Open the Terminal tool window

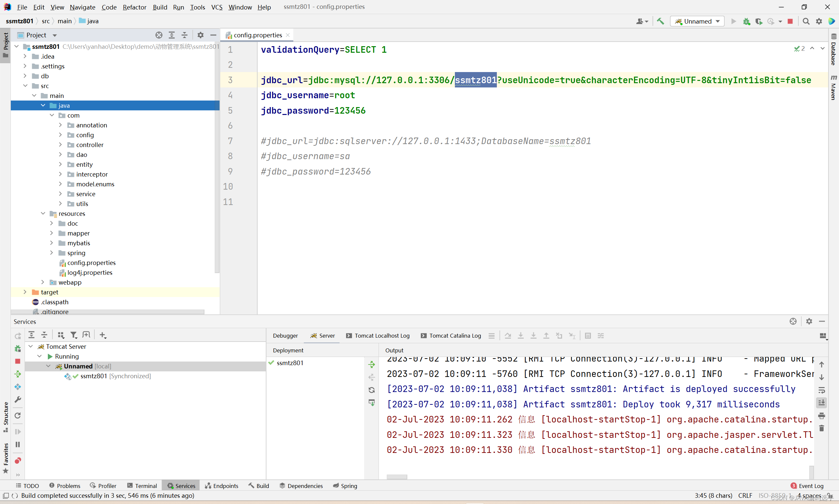click(x=142, y=486)
